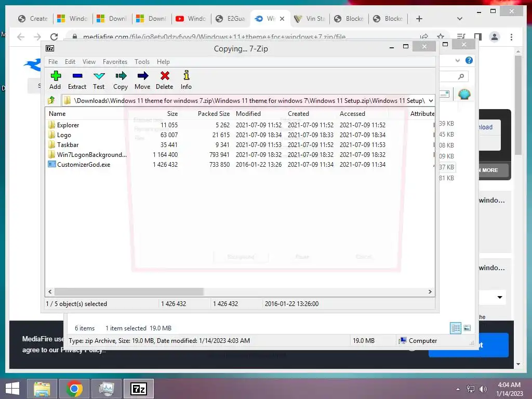Click the horizontal scrollbar left arrow
The image size is (532, 399).
pyautogui.click(x=50, y=292)
